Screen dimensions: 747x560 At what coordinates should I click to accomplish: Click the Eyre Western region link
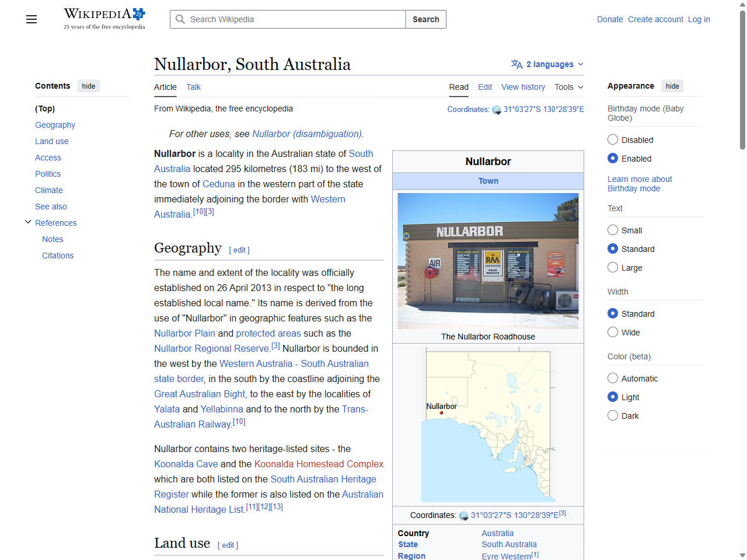[x=506, y=556]
